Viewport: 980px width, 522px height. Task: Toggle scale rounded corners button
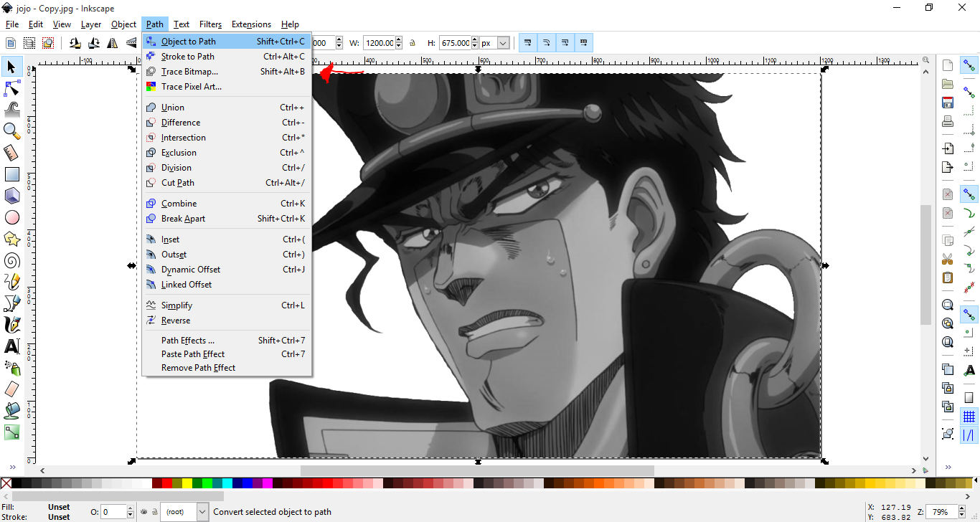(547, 43)
